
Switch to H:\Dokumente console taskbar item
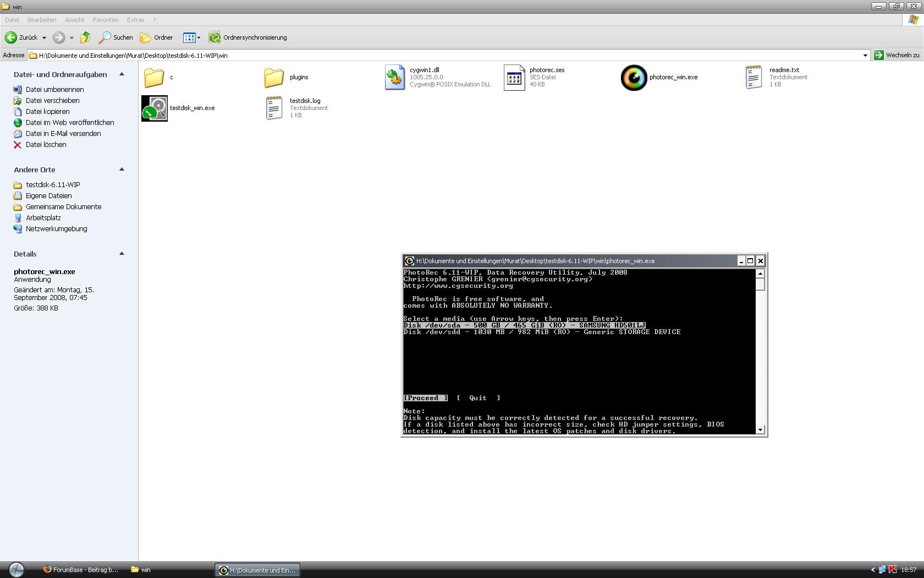click(x=257, y=570)
